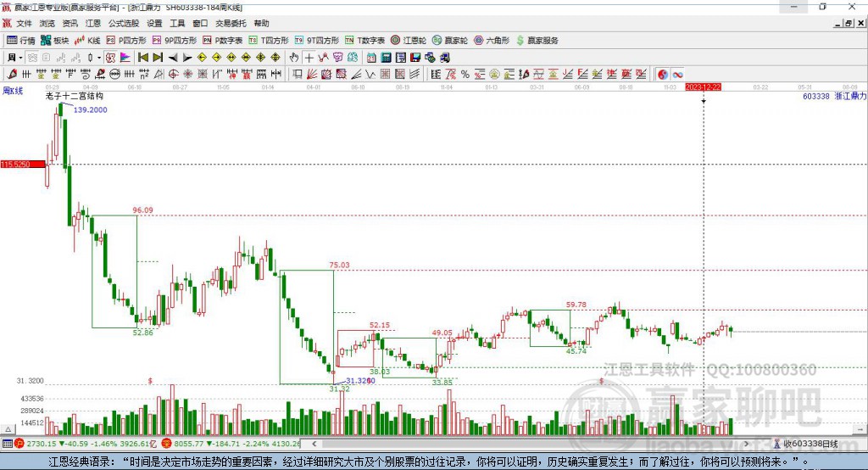Open 赢家服务 with the dollar icon
Screen dimensions: 868x470
click(537, 41)
